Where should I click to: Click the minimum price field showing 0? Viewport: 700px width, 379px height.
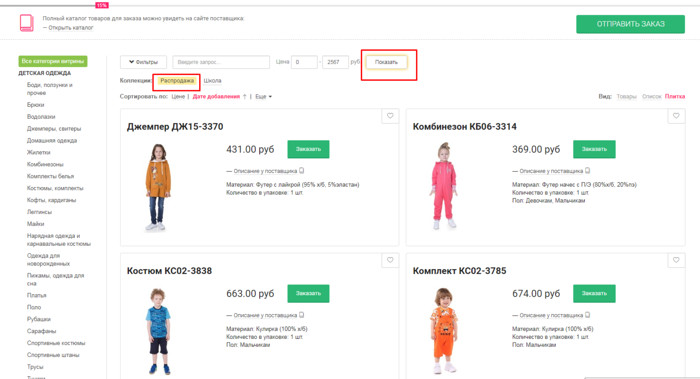click(304, 62)
